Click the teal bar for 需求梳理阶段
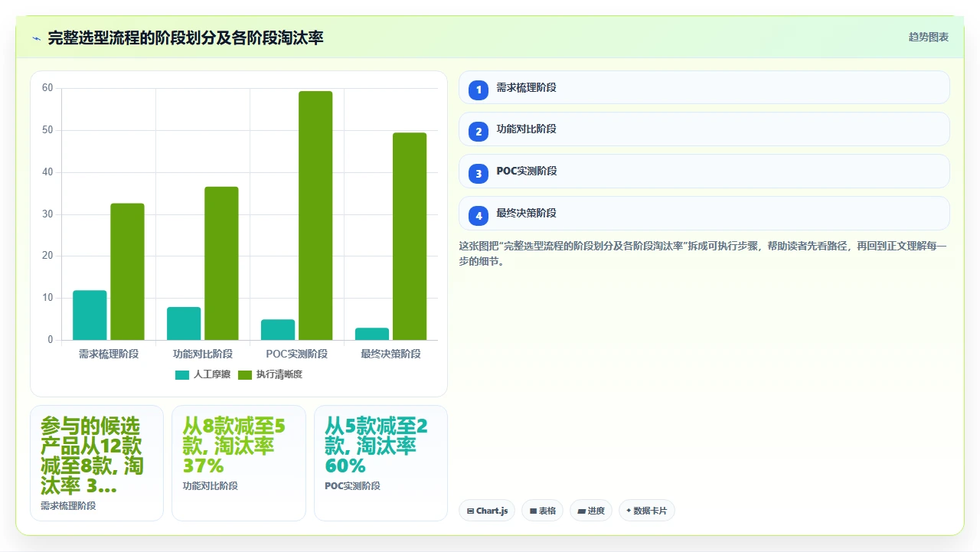980x552 pixels. pyautogui.click(x=90, y=315)
